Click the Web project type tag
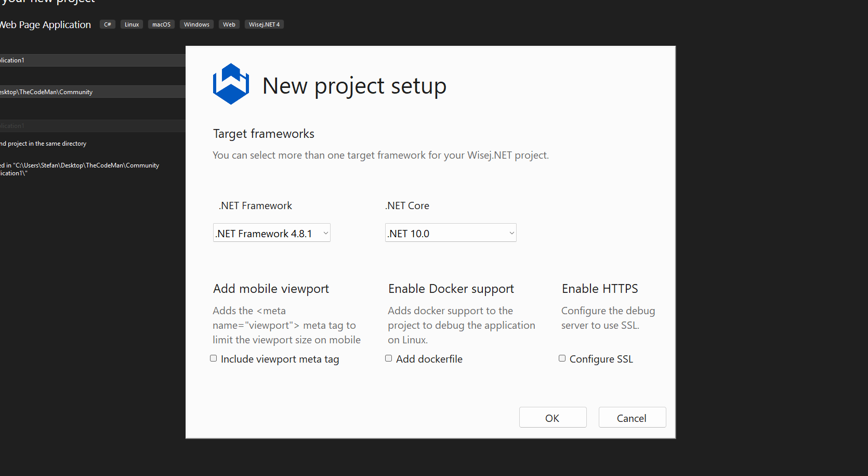The image size is (868, 476). (229, 24)
